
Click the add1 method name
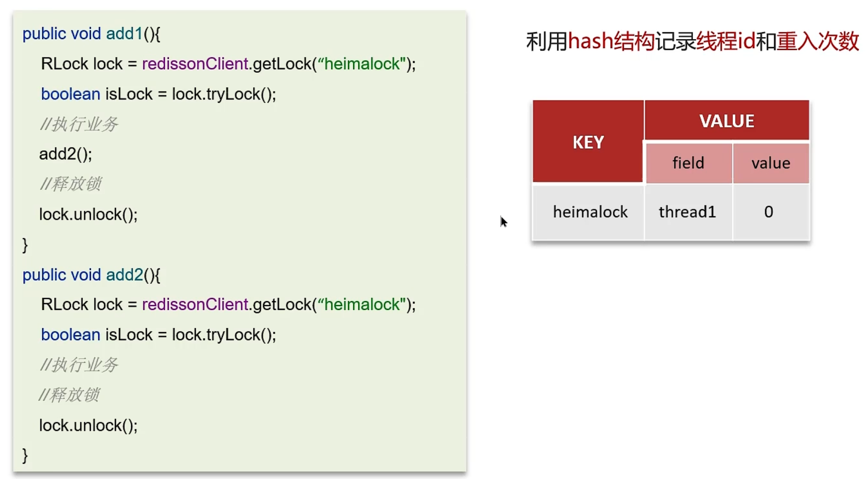point(124,34)
